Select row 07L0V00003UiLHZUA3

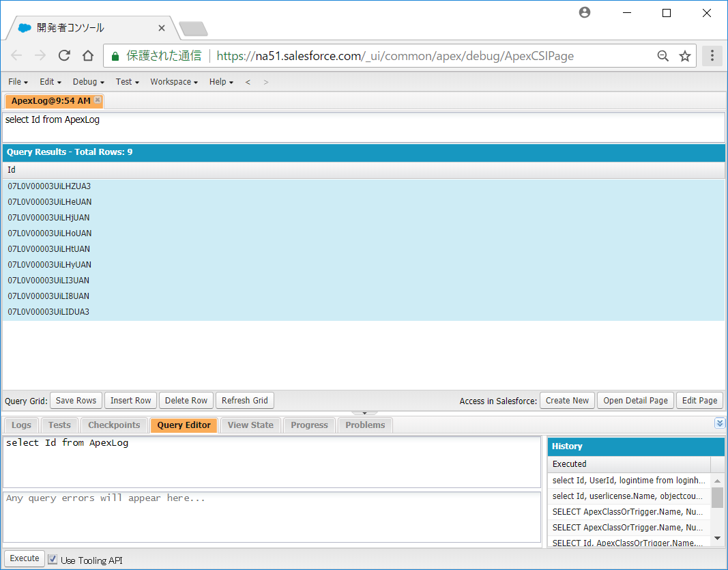point(364,186)
